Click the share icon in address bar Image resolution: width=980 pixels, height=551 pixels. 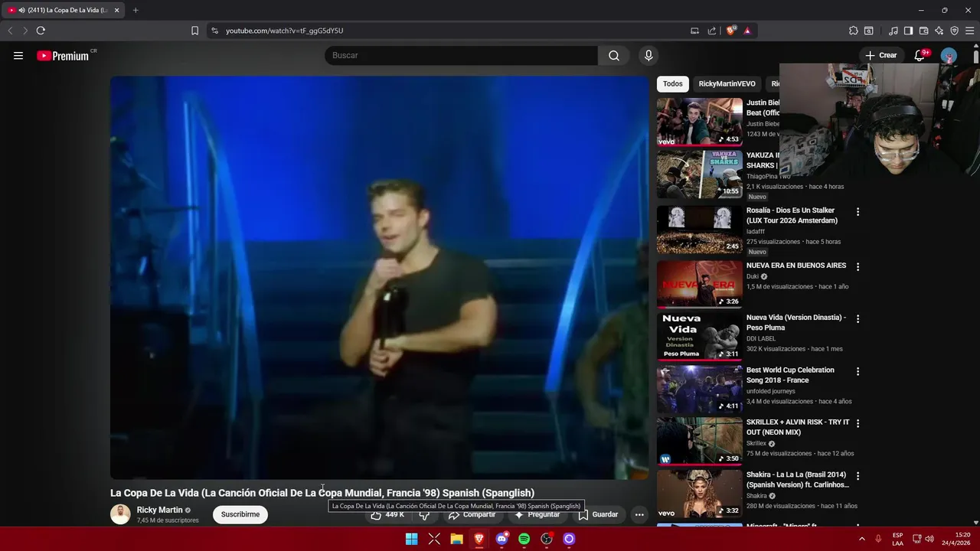[712, 31]
